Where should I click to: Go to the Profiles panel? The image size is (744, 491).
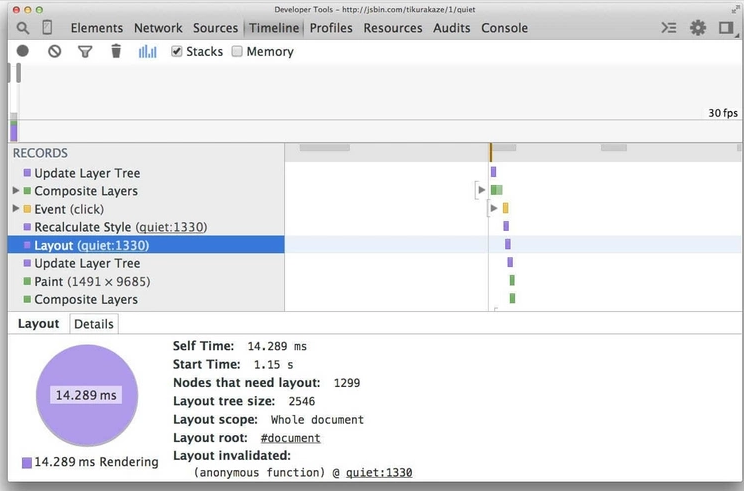(331, 28)
